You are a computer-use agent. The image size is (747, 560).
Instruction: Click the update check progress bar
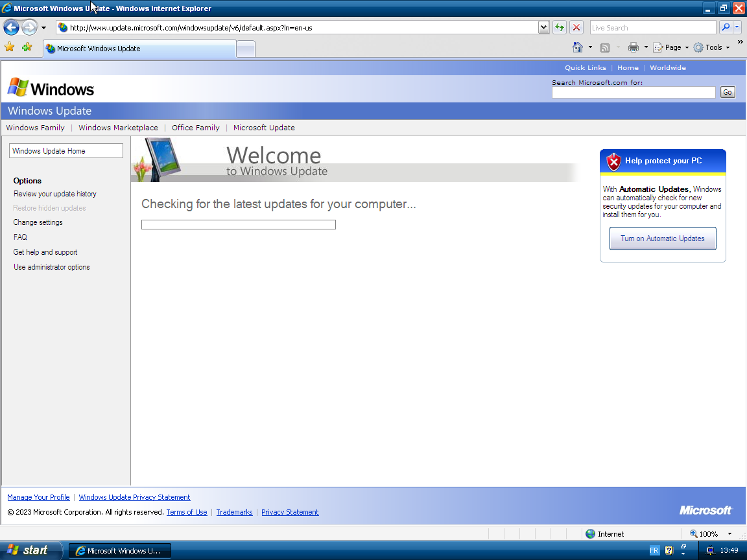pos(239,224)
